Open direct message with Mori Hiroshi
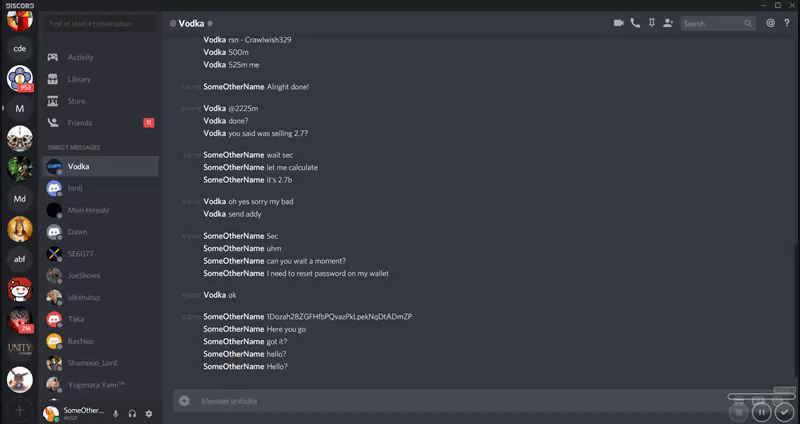Viewport: 800px width, 424px height. tap(88, 210)
